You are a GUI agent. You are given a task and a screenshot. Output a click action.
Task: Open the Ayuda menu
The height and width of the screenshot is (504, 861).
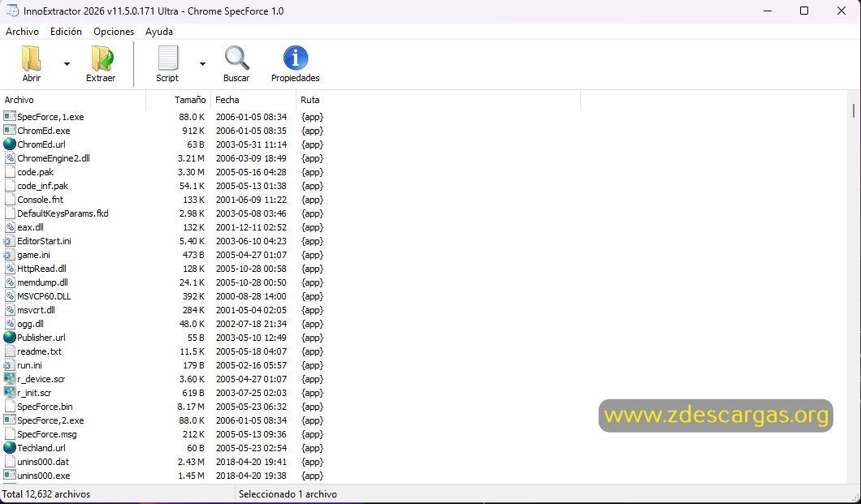pos(159,32)
